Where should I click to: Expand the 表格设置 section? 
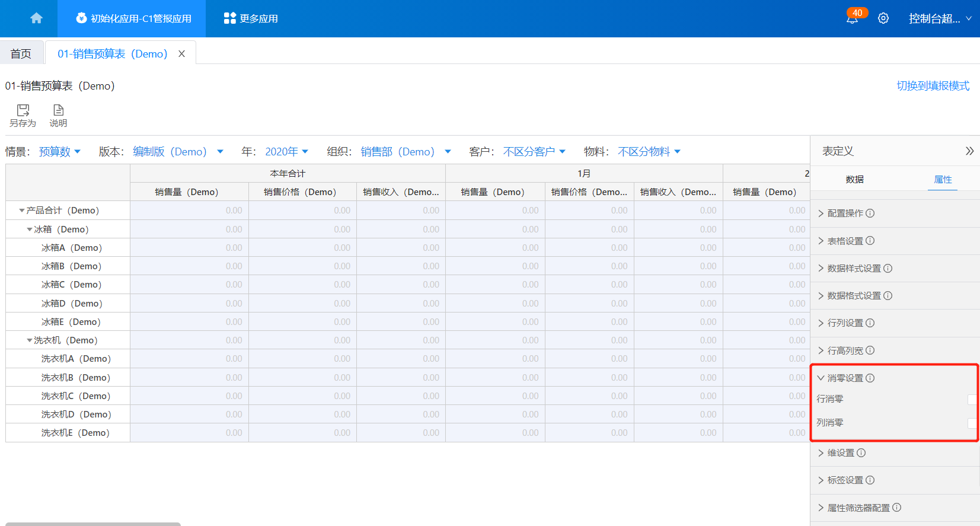tap(845, 241)
